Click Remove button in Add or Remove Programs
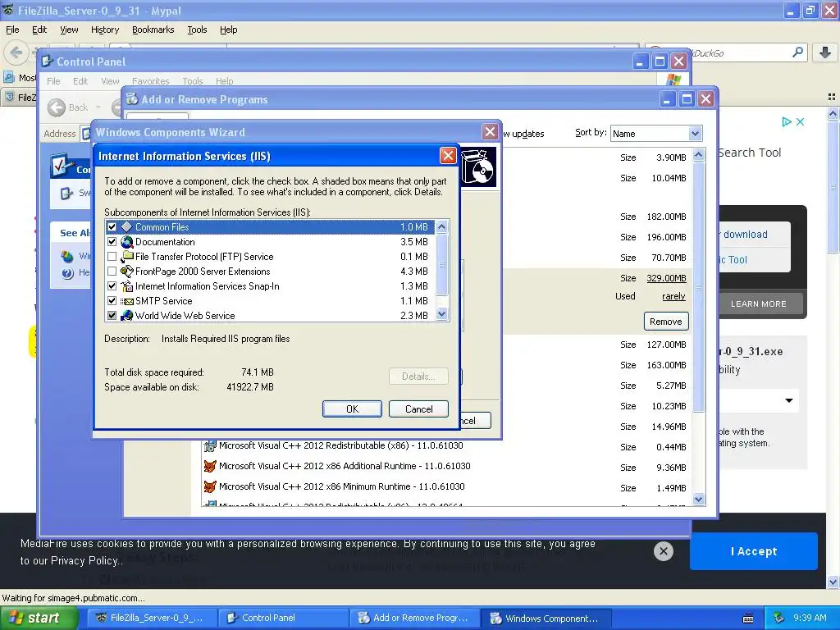Viewport: 840px width, 630px height. coord(666,322)
